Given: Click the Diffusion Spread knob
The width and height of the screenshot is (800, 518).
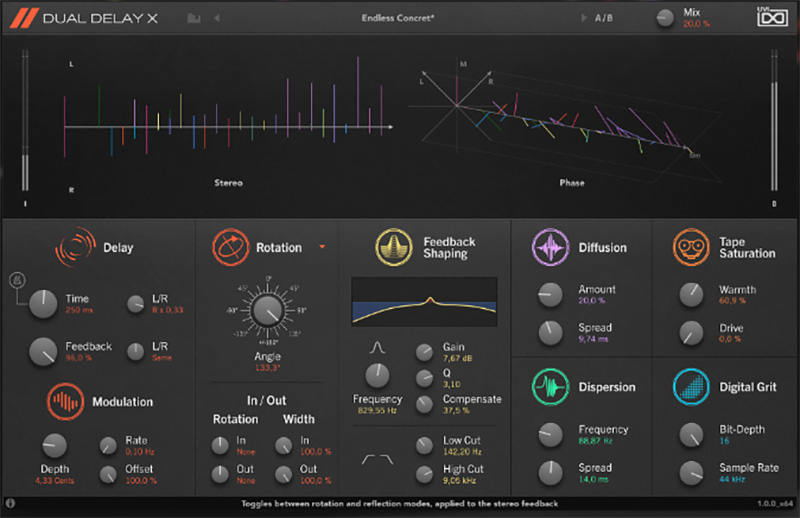Looking at the screenshot, I should [x=551, y=333].
